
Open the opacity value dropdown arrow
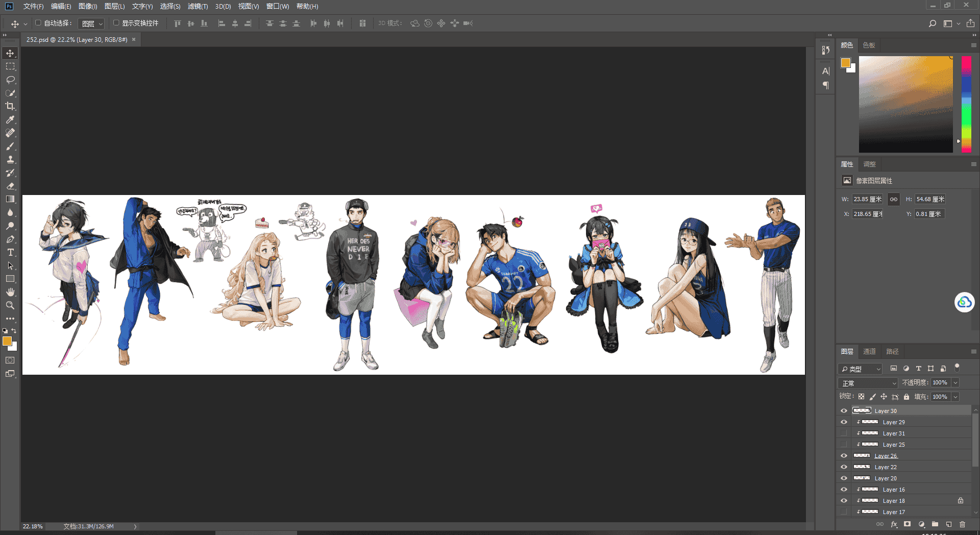tap(955, 382)
